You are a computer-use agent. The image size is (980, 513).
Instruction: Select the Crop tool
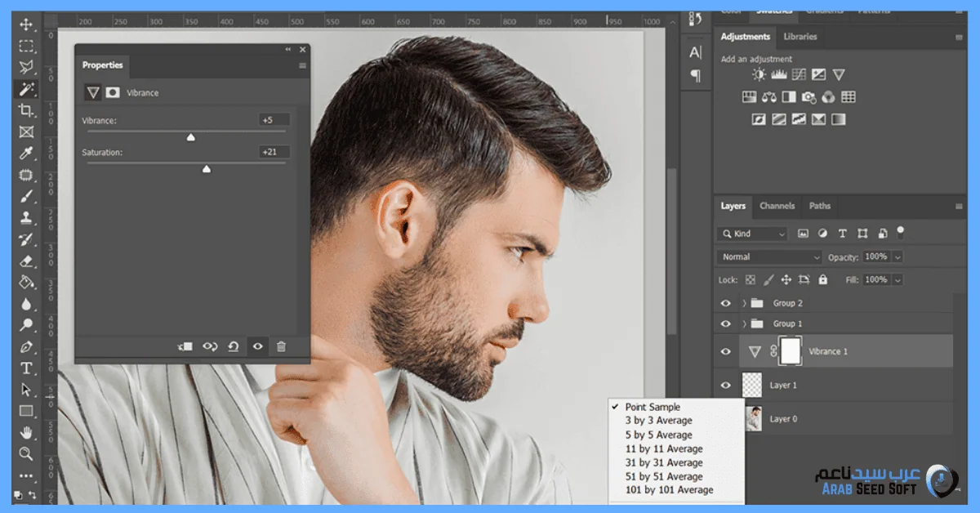[26, 110]
